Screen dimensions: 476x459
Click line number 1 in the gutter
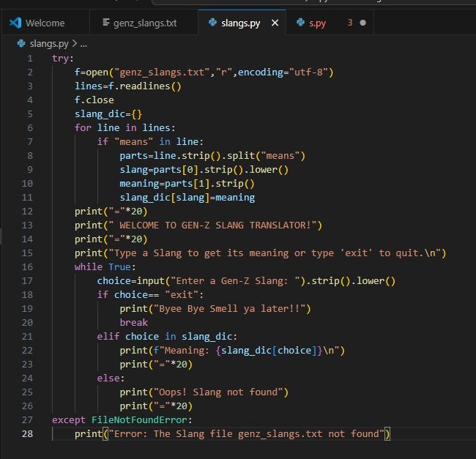click(30, 58)
